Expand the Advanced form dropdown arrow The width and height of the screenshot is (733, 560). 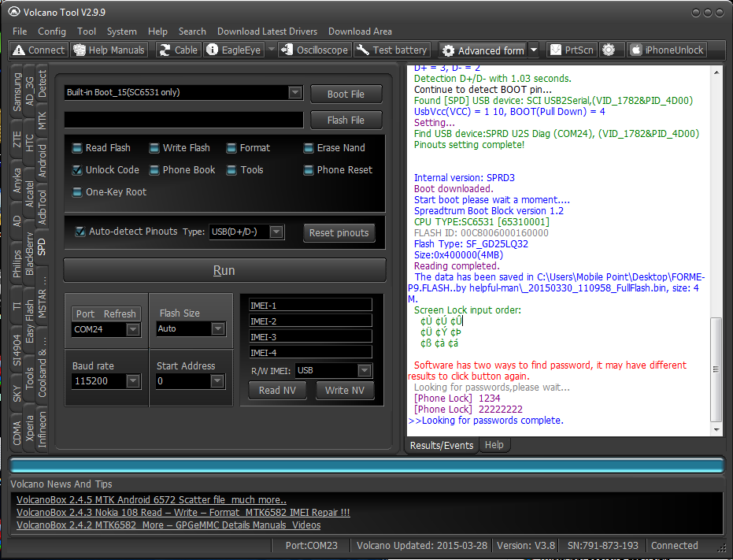(534, 50)
